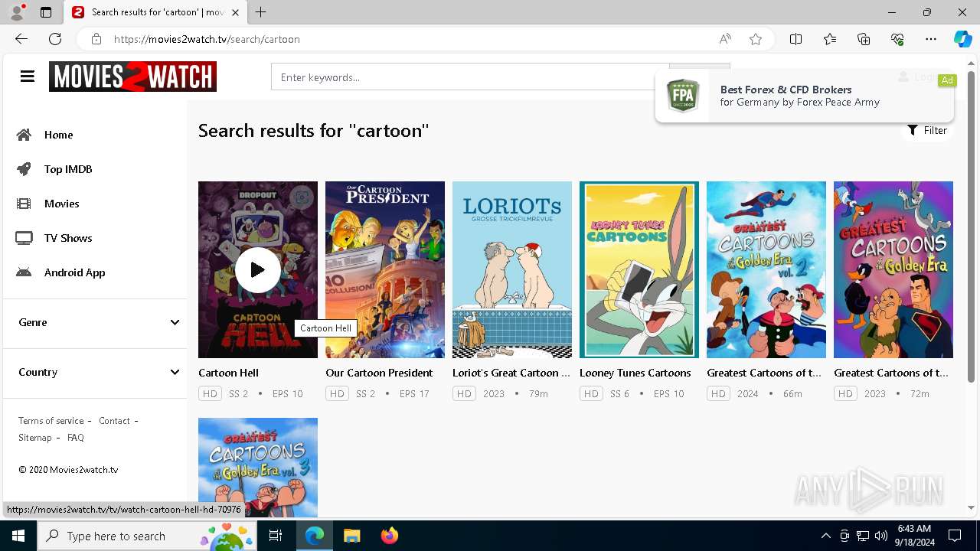Open split screen icon

(x=796, y=39)
